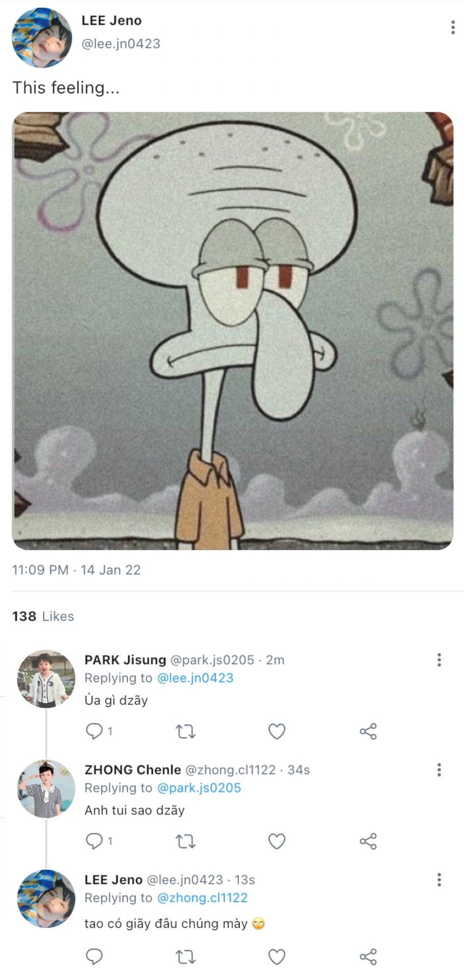Open LEE Jeno's profile picture at the top
Image resolution: width=464 pixels, height=980 pixels.
[42, 37]
